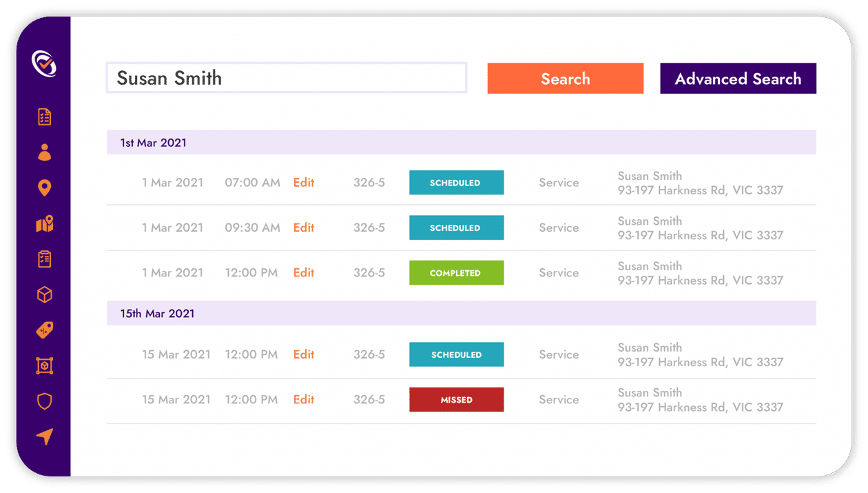Edit the 1 Mar 09:30 AM job
The width and height of the screenshot is (868, 493).
[x=304, y=228]
